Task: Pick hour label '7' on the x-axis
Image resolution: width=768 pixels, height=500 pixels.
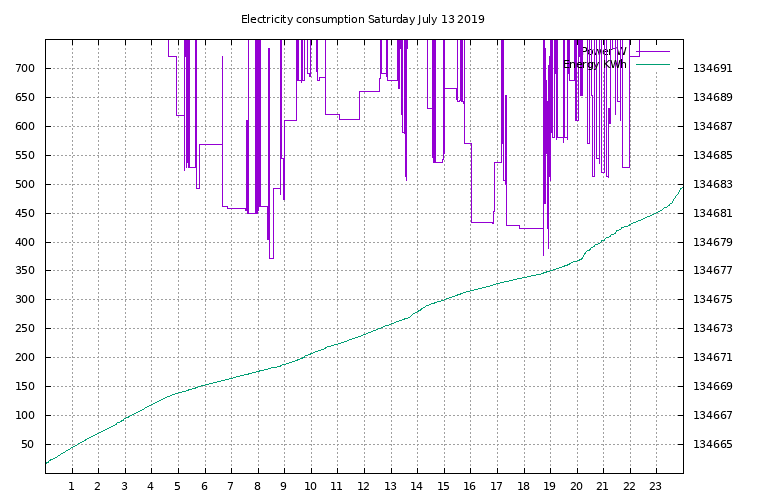Action: (231, 486)
